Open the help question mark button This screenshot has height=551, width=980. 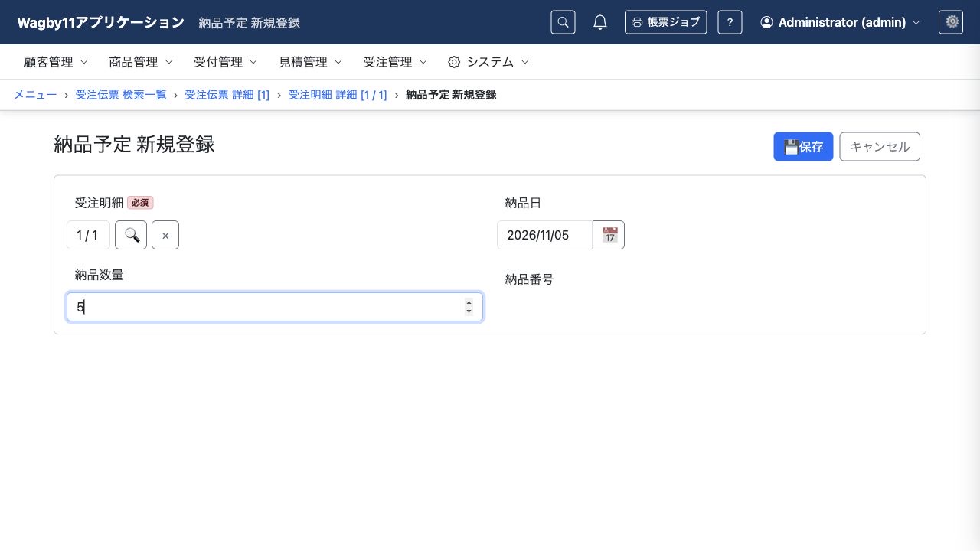click(x=730, y=22)
